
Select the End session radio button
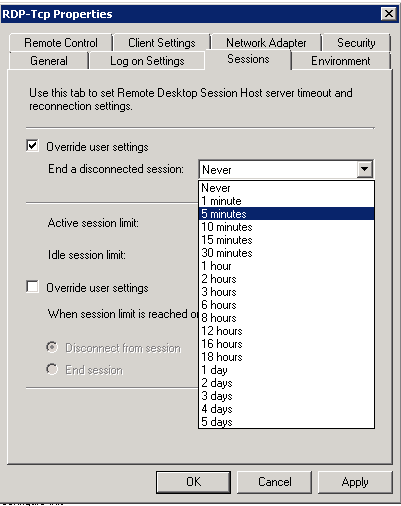(52, 369)
